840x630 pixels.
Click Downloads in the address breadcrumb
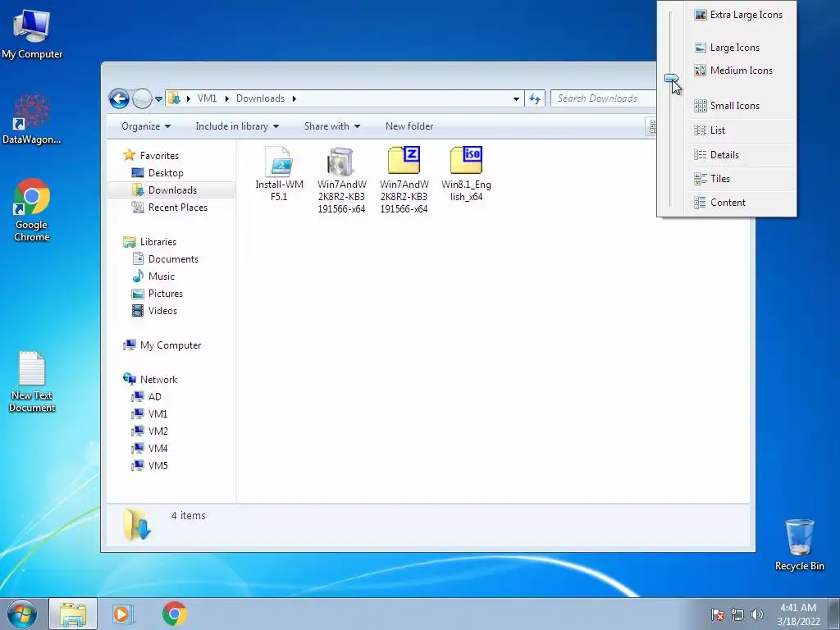tap(260, 98)
